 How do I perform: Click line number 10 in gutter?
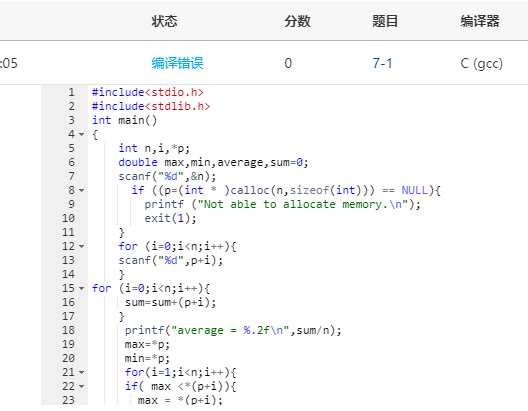68,218
